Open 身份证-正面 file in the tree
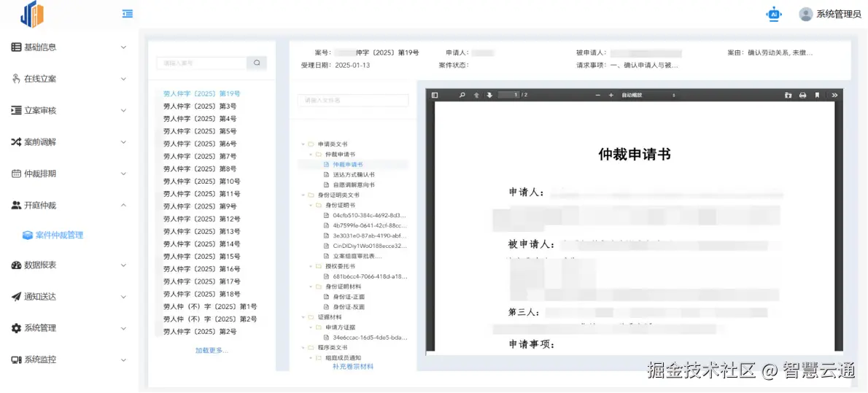The width and height of the screenshot is (868, 393). click(x=348, y=296)
